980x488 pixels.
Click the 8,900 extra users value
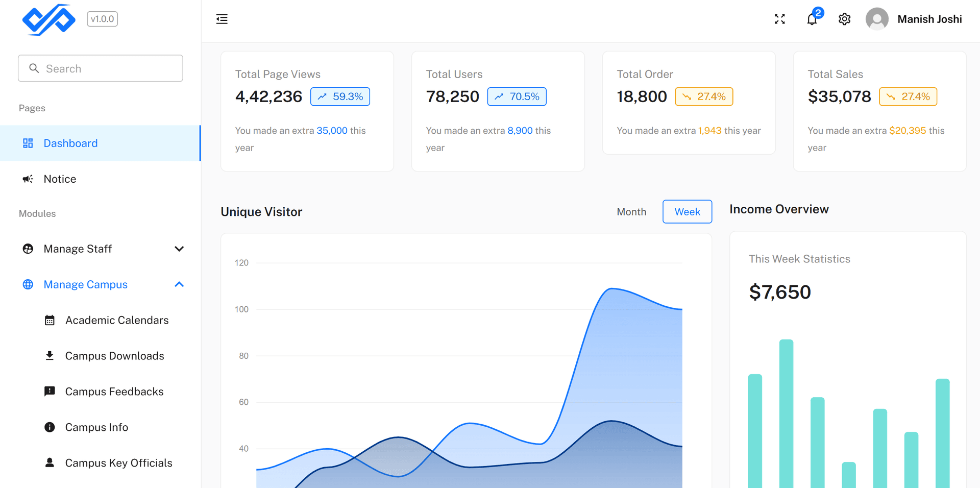520,131
